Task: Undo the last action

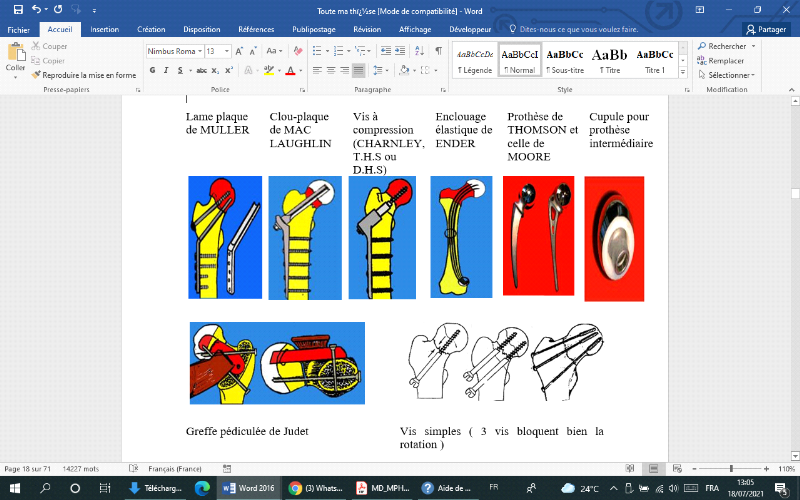Action: click(x=36, y=10)
